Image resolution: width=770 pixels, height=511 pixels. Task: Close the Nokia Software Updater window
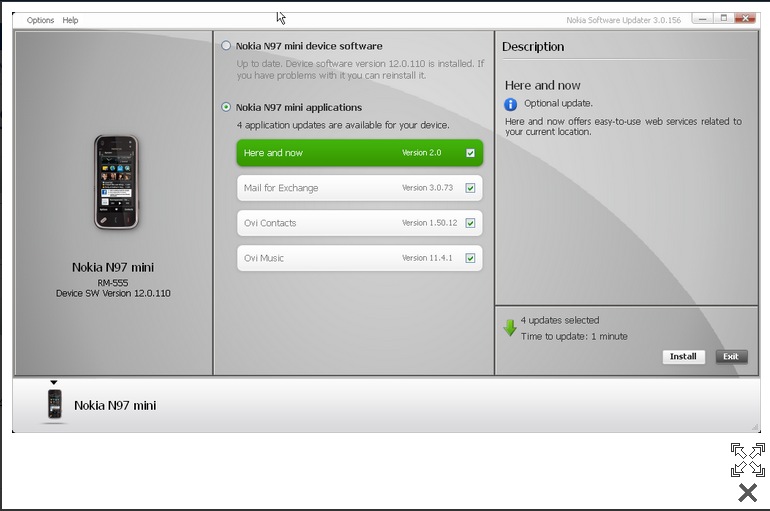tap(745, 19)
